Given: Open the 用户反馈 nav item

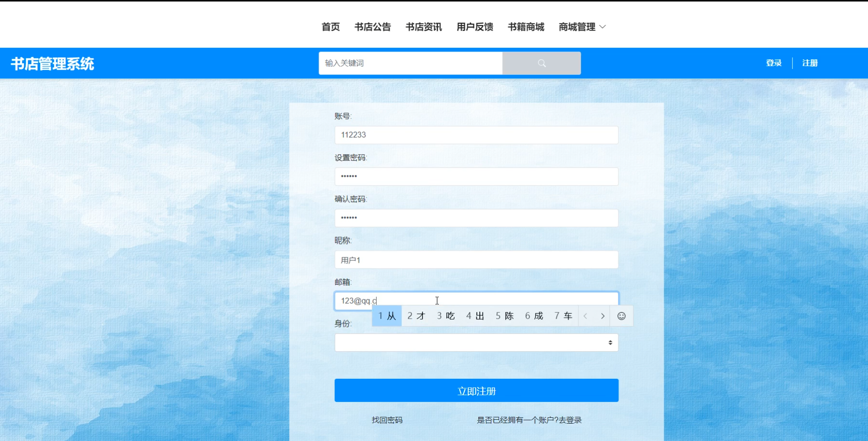Looking at the screenshot, I should [474, 27].
